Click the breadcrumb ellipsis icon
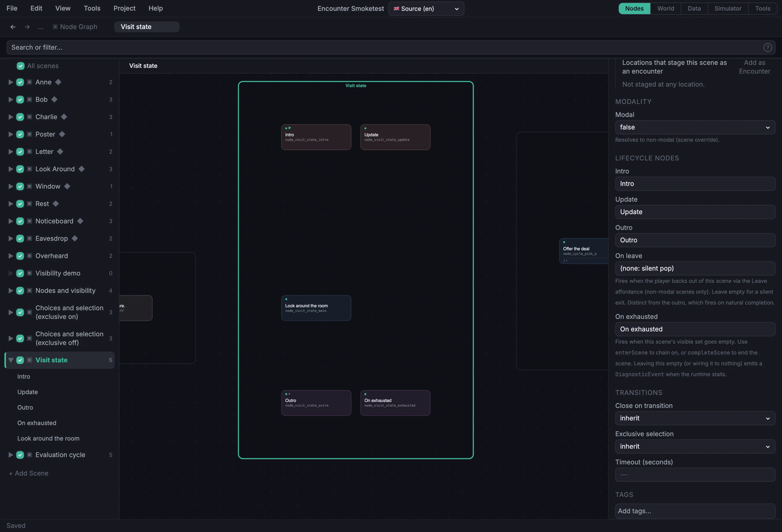The width and height of the screenshot is (782, 532). pos(41,28)
